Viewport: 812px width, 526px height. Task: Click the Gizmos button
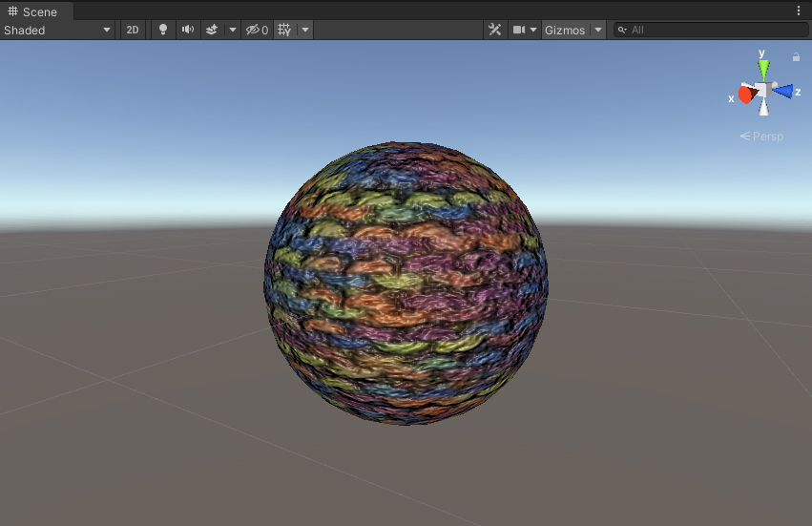tap(564, 30)
